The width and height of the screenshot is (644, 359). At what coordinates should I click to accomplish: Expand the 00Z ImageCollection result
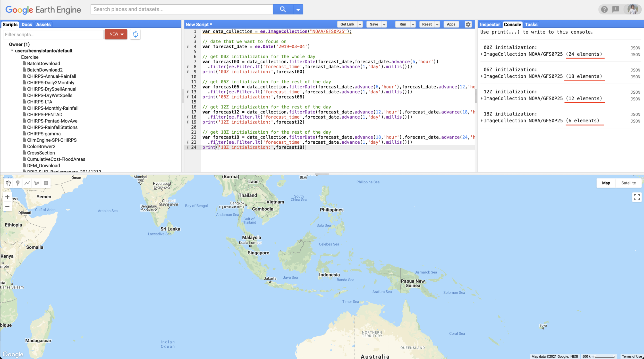(482, 54)
